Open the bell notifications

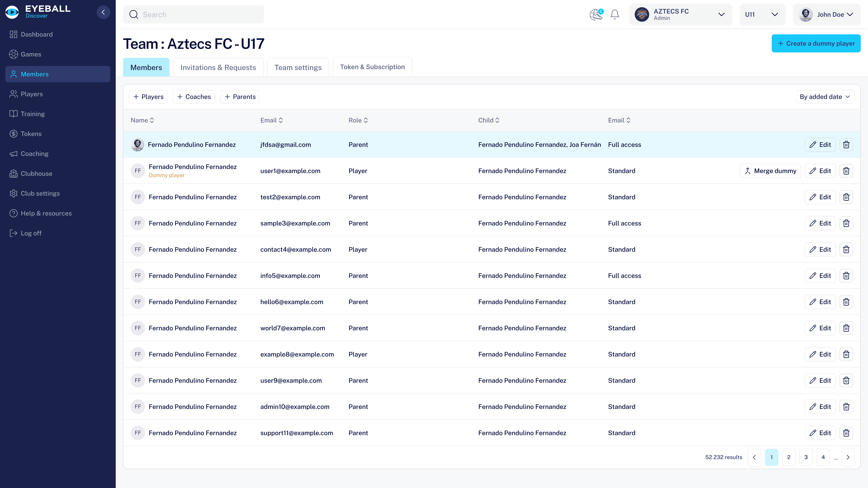[615, 14]
